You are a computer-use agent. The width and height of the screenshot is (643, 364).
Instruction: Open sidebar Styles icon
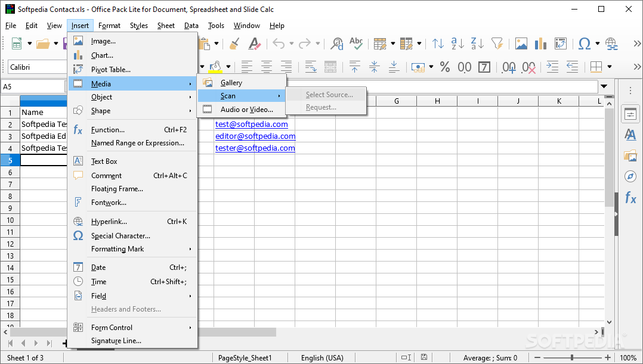point(630,134)
